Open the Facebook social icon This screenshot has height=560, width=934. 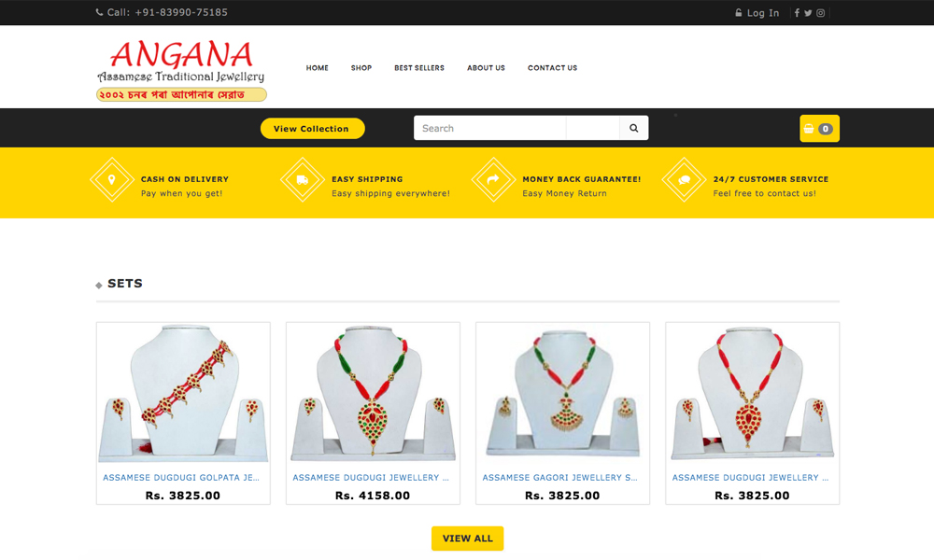pyautogui.click(x=797, y=13)
